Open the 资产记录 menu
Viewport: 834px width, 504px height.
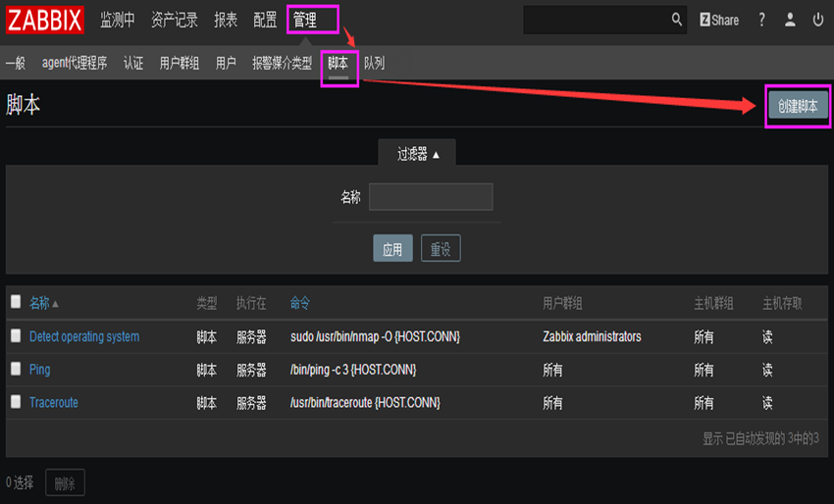pos(175,21)
